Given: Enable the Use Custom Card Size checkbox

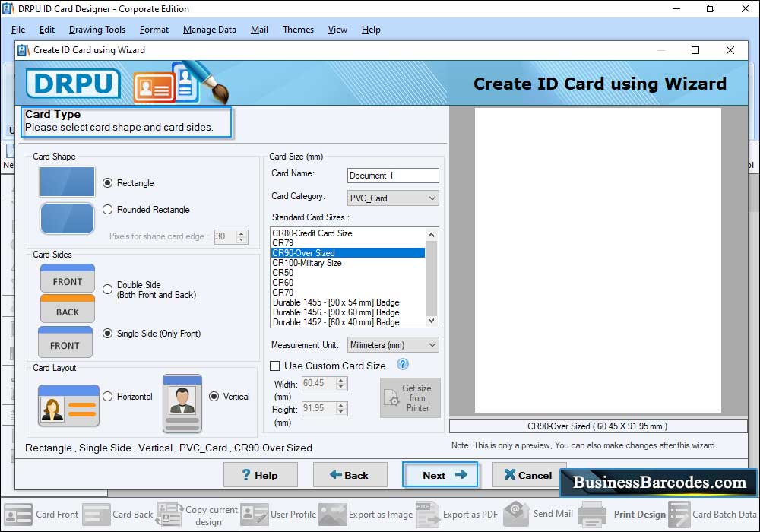Looking at the screenshot, I should (275, 366).
